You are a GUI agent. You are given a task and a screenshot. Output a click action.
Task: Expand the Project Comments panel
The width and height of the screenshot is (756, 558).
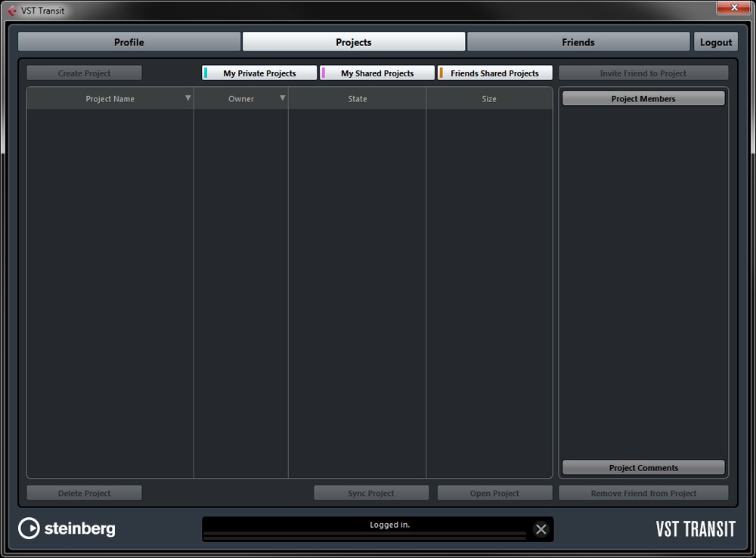tap(643, 467)
